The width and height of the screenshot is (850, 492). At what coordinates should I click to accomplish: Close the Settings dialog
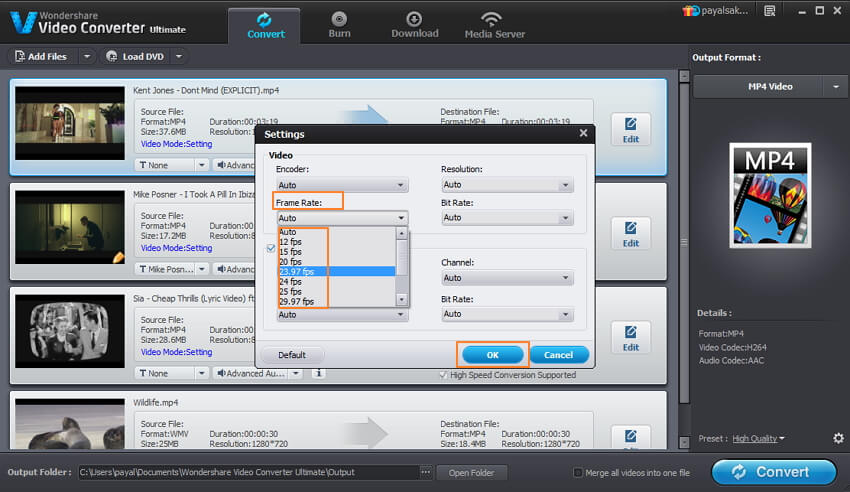point(583,133)
